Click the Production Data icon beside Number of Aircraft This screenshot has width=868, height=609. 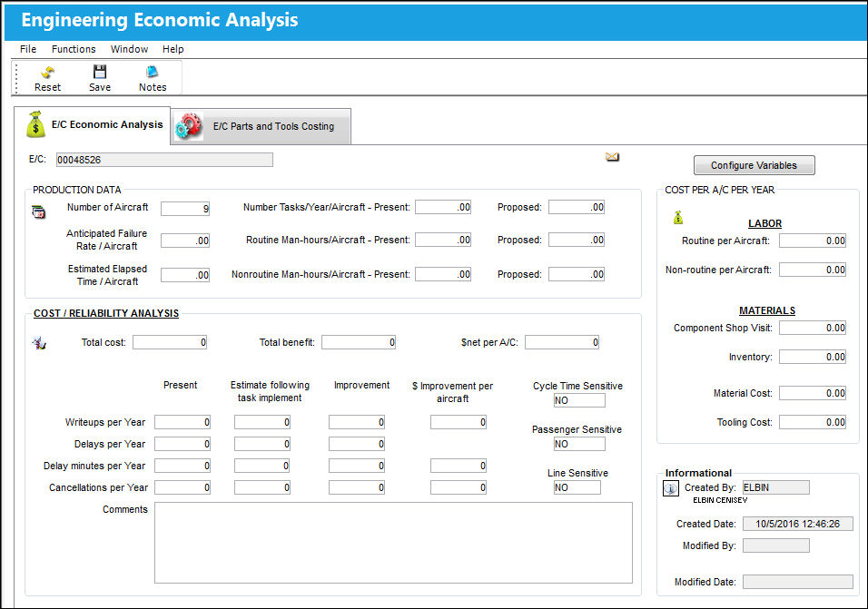click(x=38, y=211)
